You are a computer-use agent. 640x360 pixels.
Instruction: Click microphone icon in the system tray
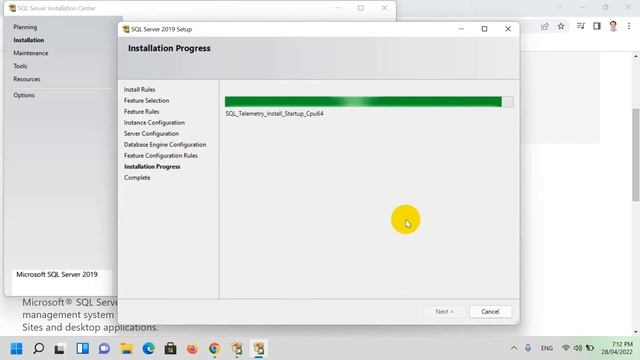[x=528, y=348]
